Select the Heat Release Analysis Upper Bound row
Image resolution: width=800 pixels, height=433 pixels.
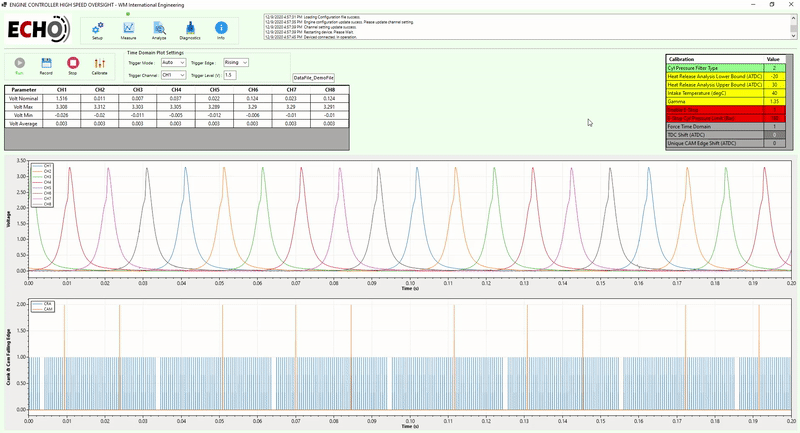pos(726,85)
